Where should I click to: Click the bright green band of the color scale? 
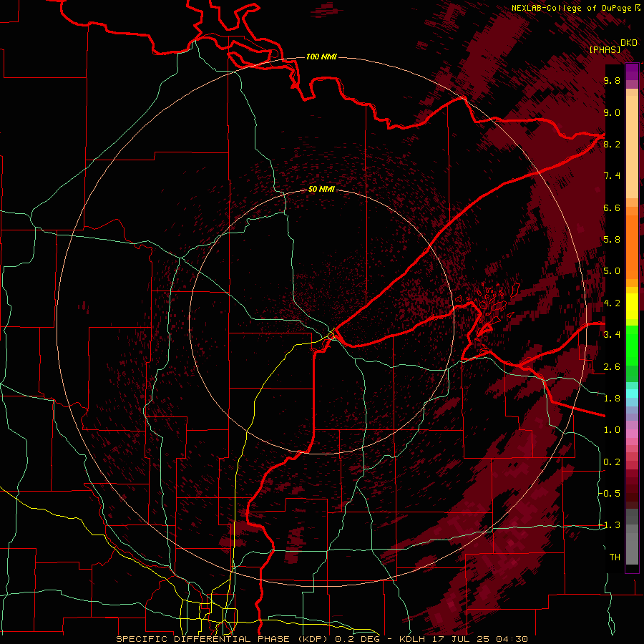[x=632, y=346]
